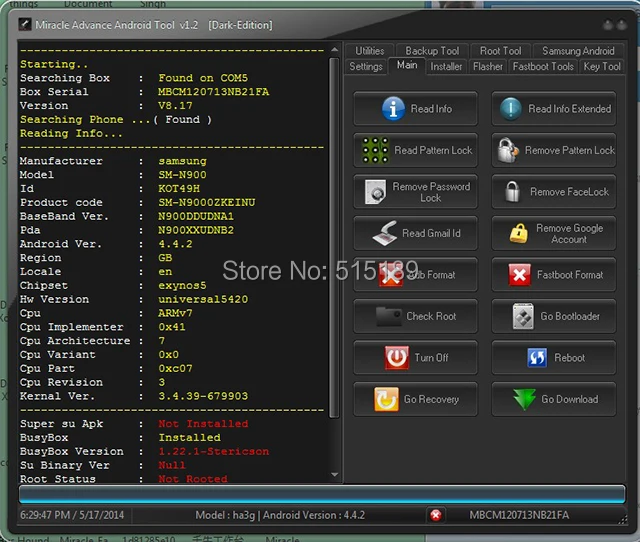The width and height of the screenshot is (640, 542).
Task: Click the red power Turn Off icon
Action: 396,358
